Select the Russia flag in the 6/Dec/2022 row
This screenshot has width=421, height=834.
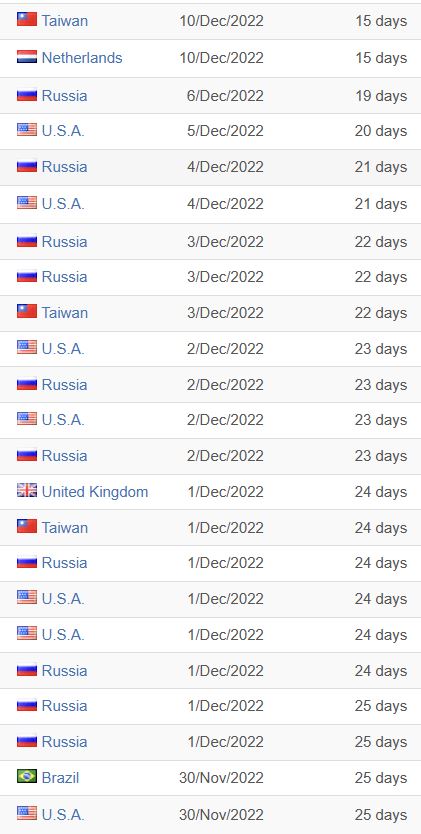pyautogui.click(x=27, y=95)
